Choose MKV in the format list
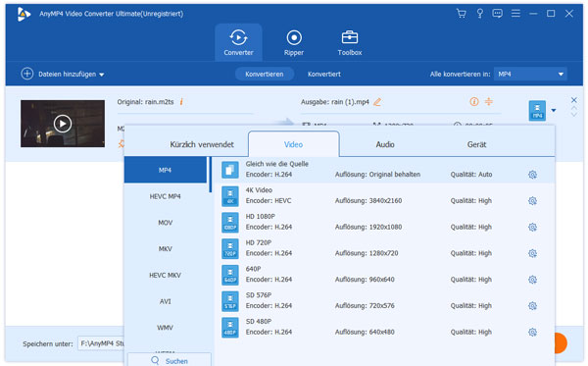This screenshot has height=366, width=588. 166,249
